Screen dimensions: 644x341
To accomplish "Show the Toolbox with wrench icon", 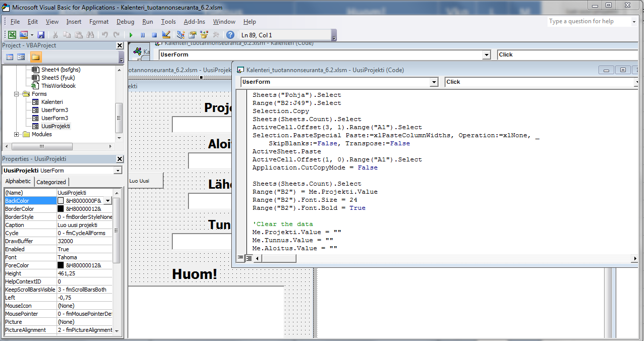I will (216, 35).
